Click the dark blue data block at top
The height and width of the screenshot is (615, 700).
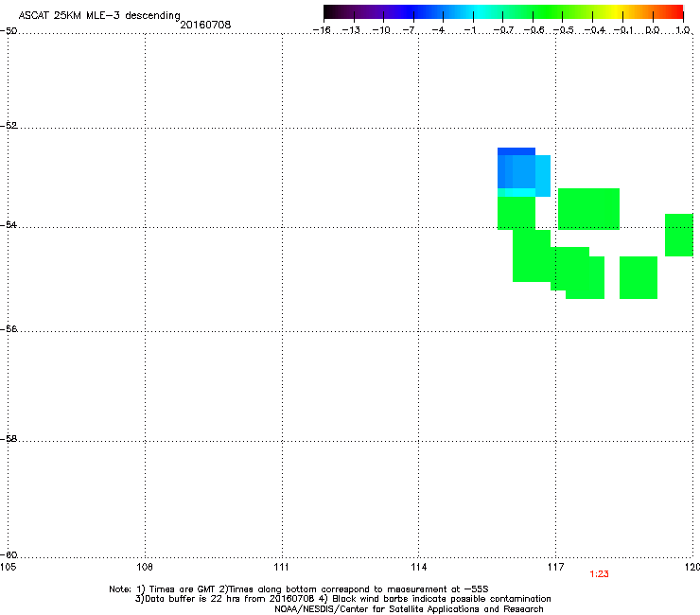(x=516, y=151)
